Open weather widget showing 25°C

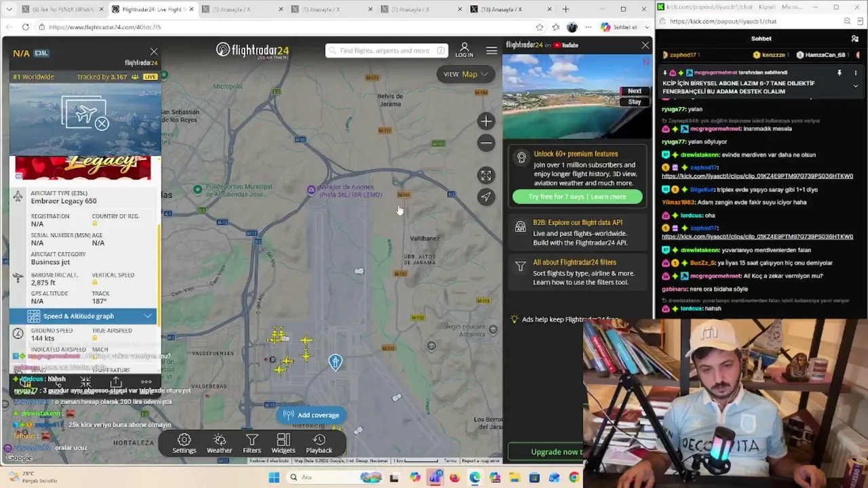(x=33, y=477)
